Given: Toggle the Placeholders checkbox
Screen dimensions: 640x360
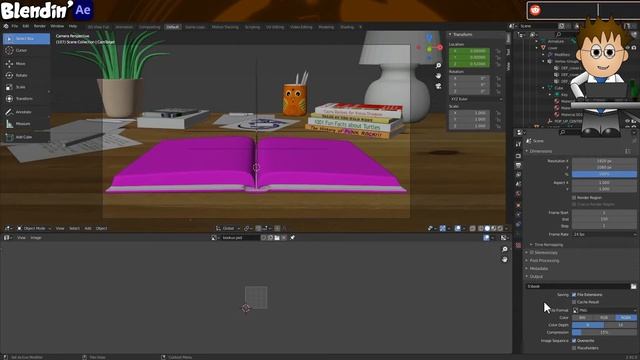Looking at the screenshot, I should pos(574,348).
